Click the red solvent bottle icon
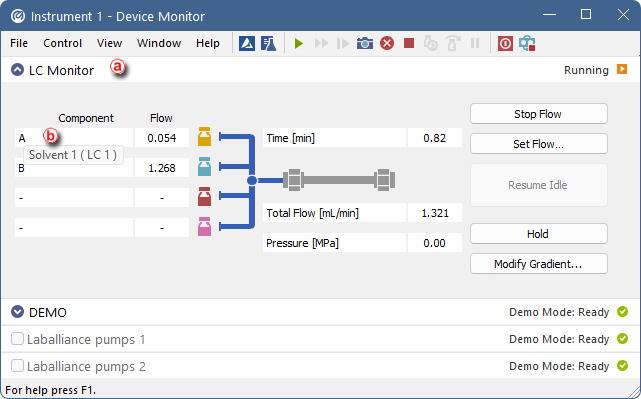This screenshot has width=641, height=399. 204,197
